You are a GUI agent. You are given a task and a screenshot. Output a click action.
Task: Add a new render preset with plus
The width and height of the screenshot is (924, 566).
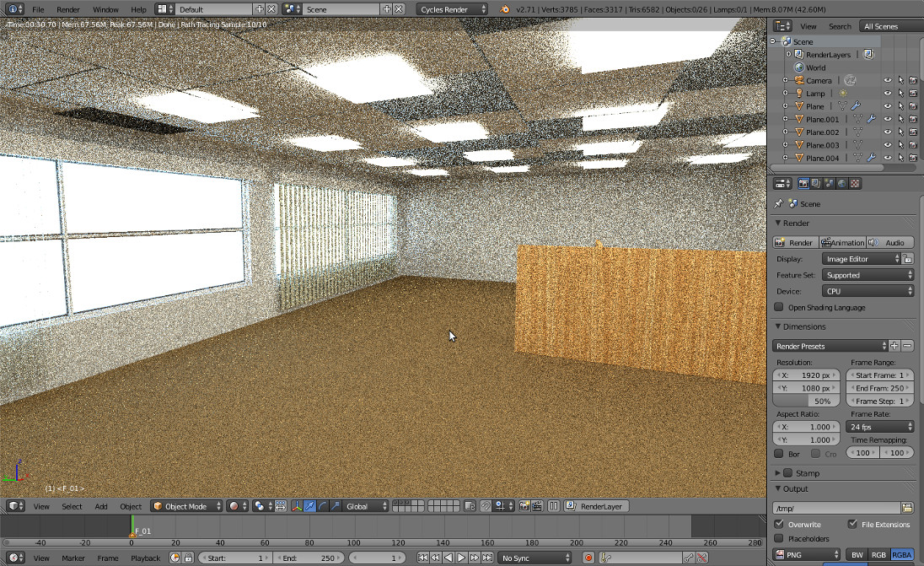click(894, 346)
